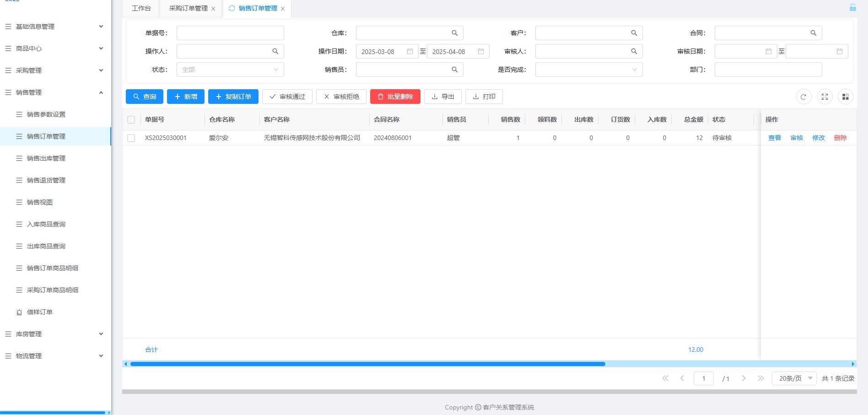Click the search icon in 仓库 field
The height and width of the screenshot is (415, 868).
coord(455,33)
